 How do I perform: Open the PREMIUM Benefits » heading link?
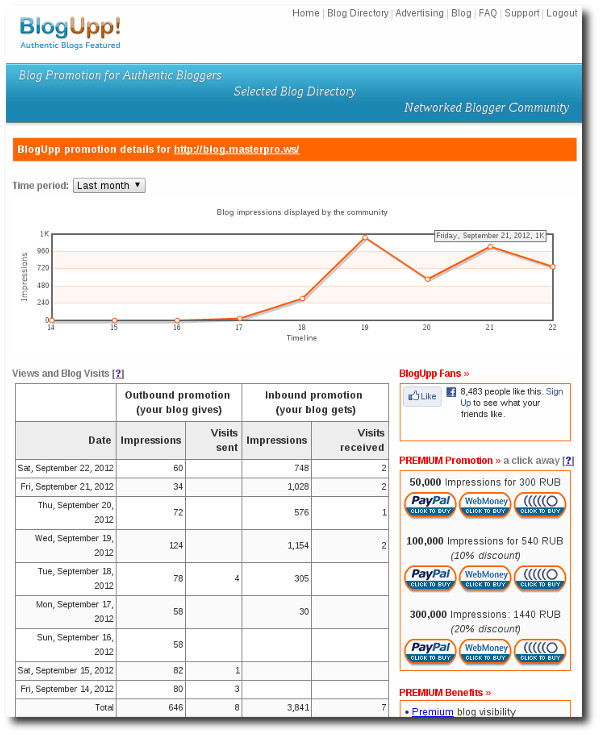pos(445,693)
